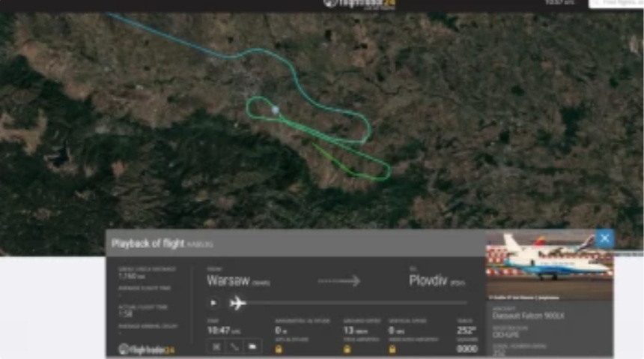Click the GPS altitude lock icon

point(279,349)
